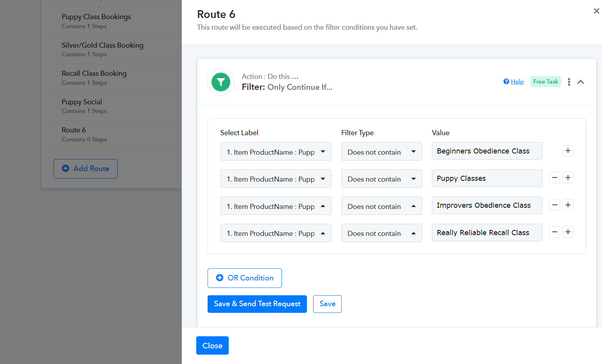This screenshot has height=364, width=602.
Task: Click Save & Send Test Request
Action: [257, 304]
